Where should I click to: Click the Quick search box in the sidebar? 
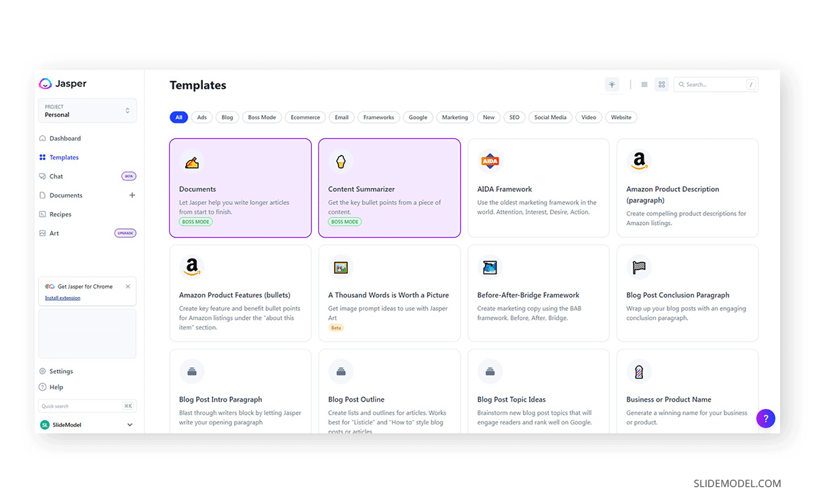(88, 406)
